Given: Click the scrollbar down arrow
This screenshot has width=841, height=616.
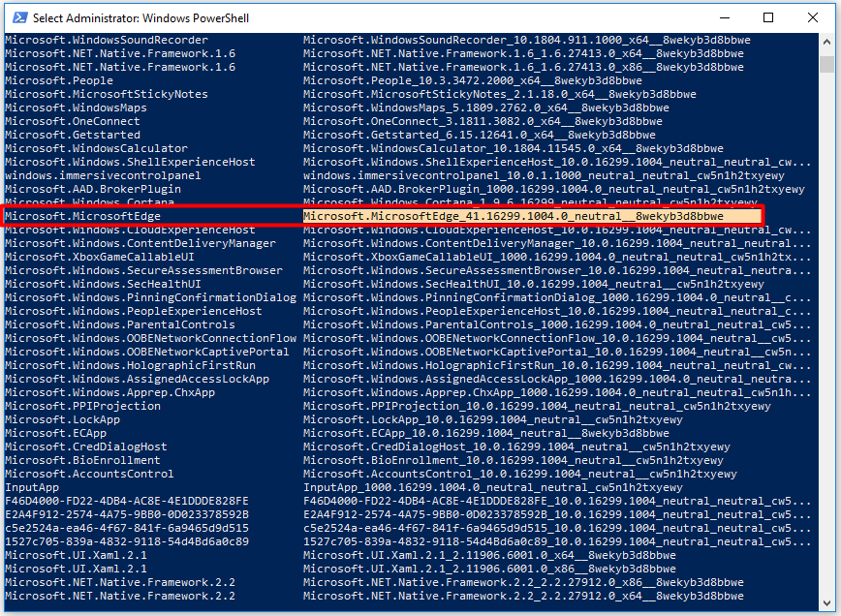Looking at the screenshot, I should [826, 603].
